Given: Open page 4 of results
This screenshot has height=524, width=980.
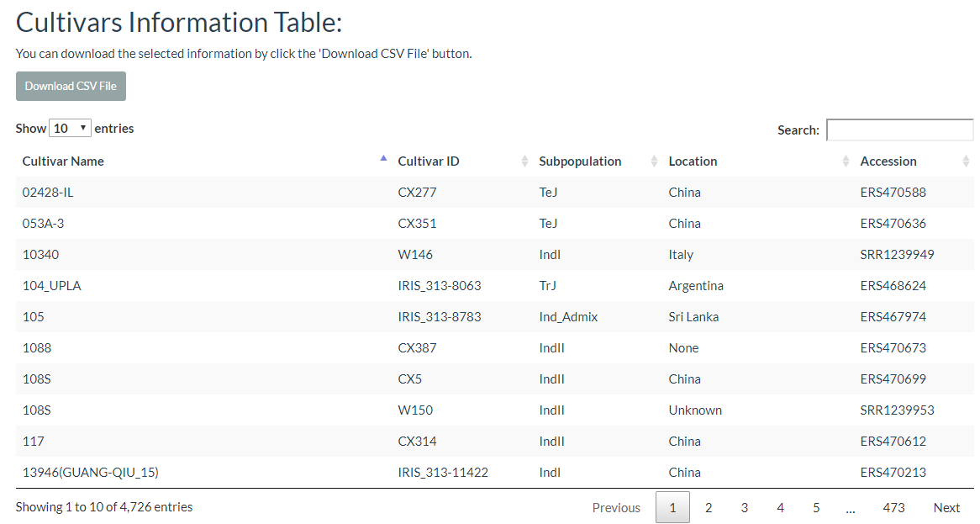Looking at the screenshot, I should click(x=780, y=508).
